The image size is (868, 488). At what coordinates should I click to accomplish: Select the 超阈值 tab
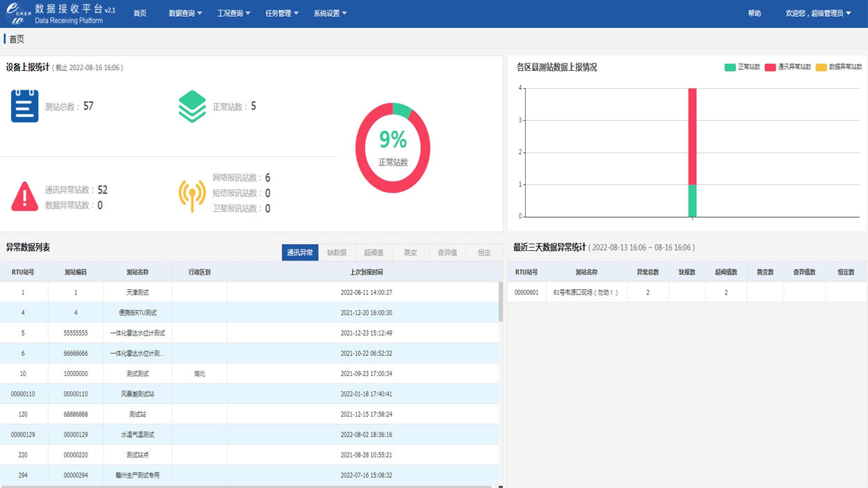coord(373,252)
